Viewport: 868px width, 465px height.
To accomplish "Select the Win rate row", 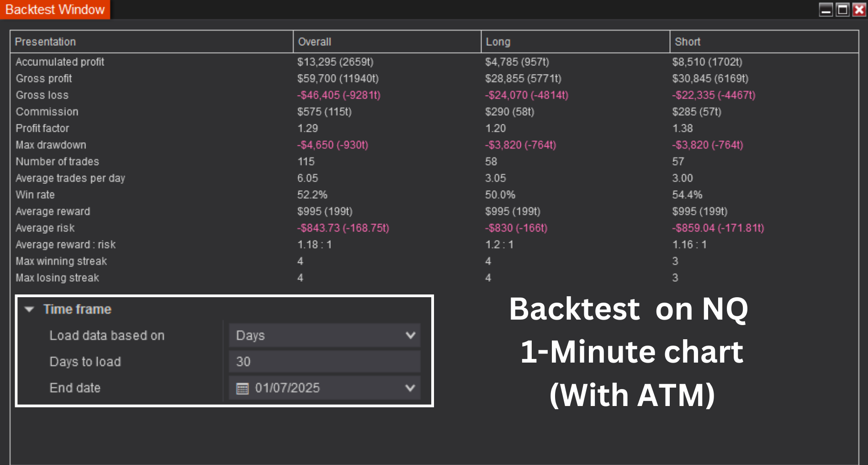I will point(35,194).
